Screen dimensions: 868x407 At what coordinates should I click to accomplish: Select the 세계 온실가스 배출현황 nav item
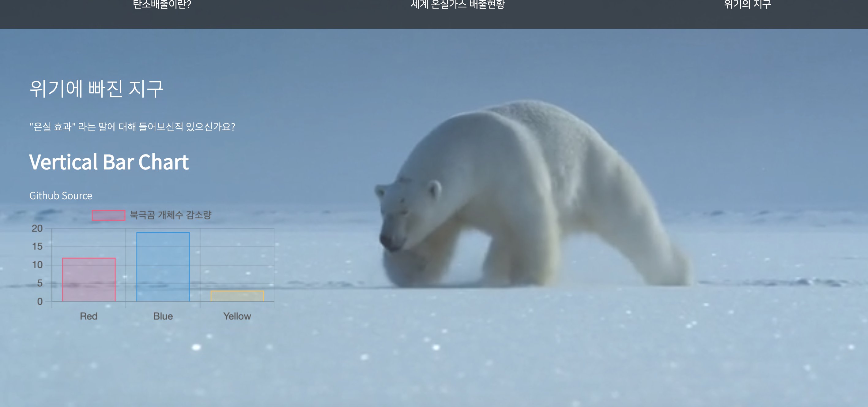457,5
